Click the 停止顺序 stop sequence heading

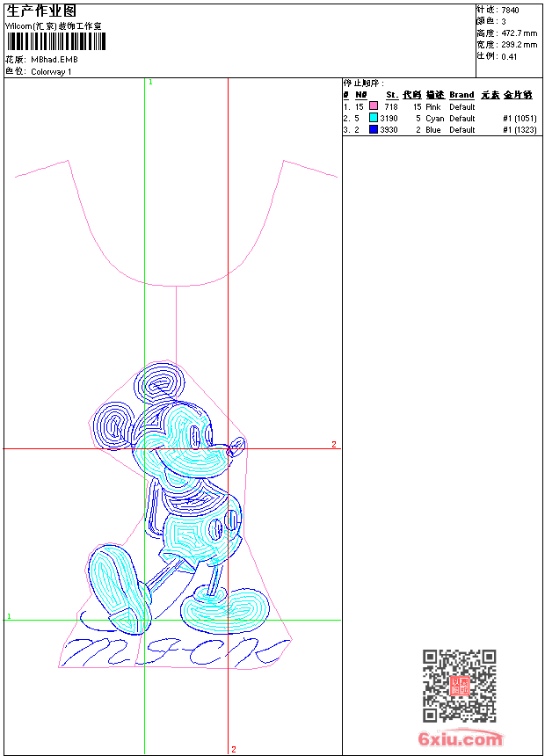point(364,84)
